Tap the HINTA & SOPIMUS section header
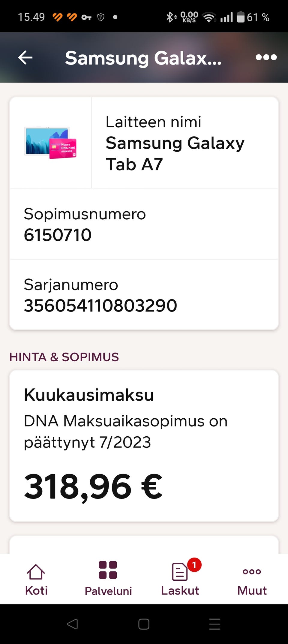The height and width of the screenshot is (644, 288). [x=64, y=357]
